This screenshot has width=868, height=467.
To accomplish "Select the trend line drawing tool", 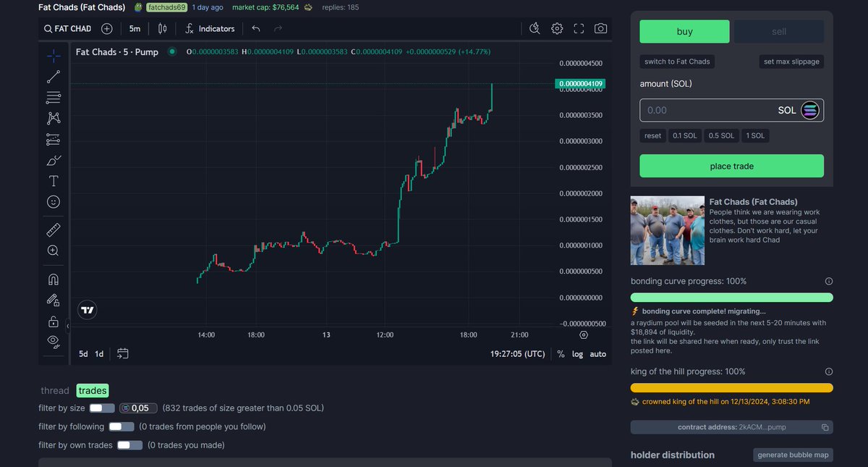I will pyautogui.click(x=54, y=76).
